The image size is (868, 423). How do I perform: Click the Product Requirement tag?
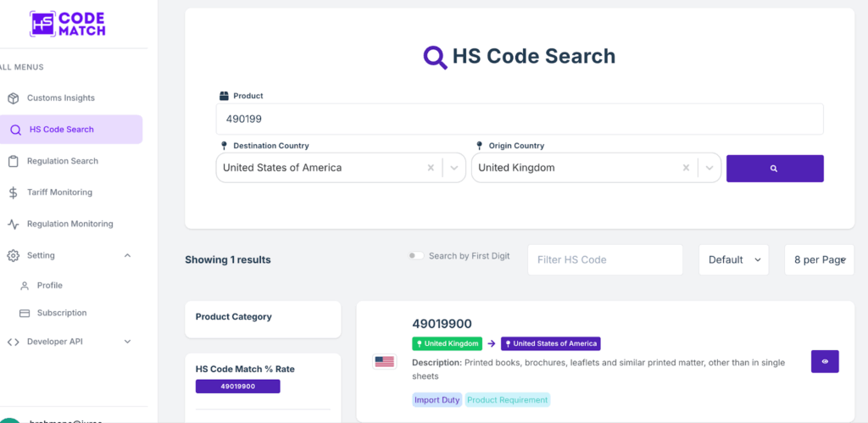pos(508,399)
